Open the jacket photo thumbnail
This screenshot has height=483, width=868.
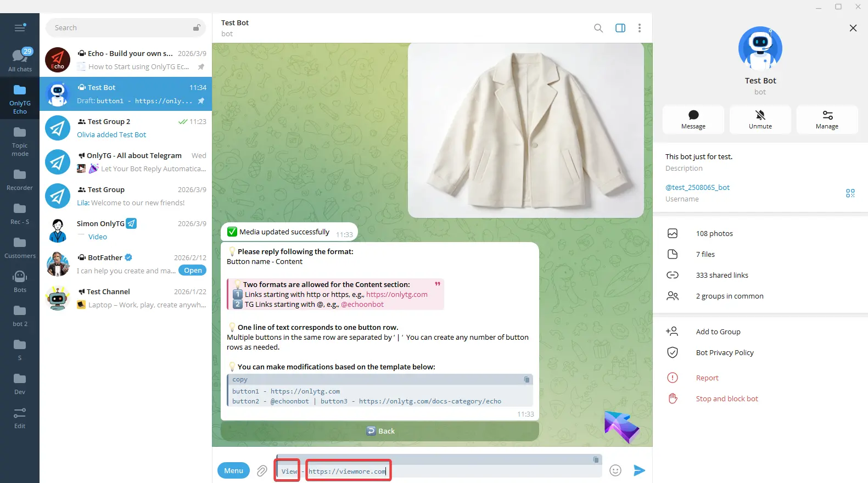pyautogui.click(x=525, y=130)
